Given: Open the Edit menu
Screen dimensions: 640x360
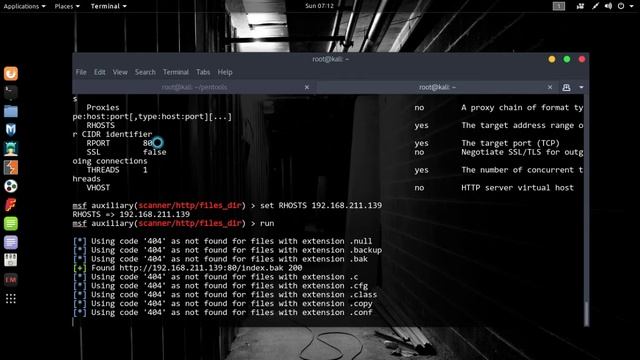Looking at the screenshot, I should point(100,72).
